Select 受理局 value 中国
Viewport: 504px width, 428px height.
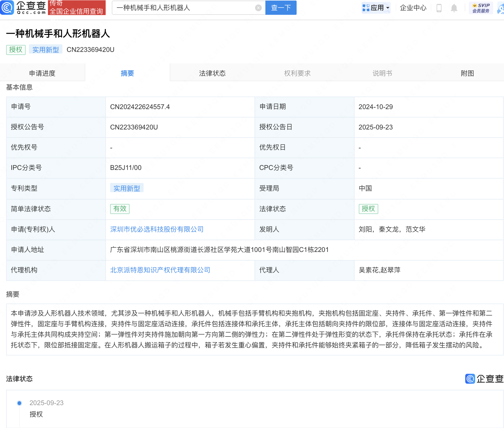point(365,188)
